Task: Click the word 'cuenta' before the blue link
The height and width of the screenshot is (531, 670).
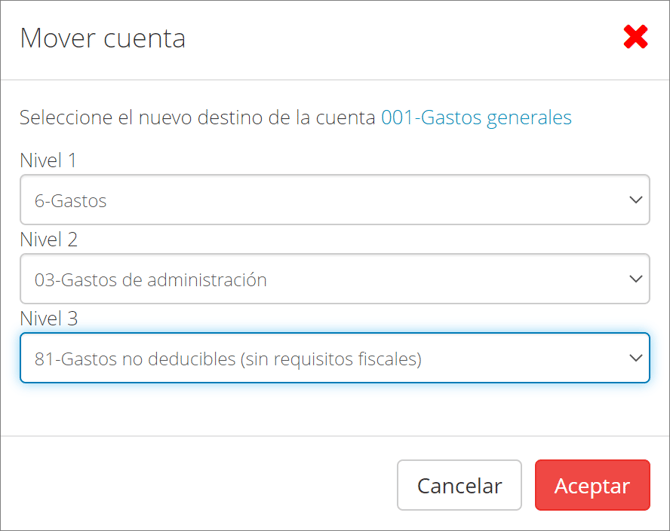Action: click(345, 117)
